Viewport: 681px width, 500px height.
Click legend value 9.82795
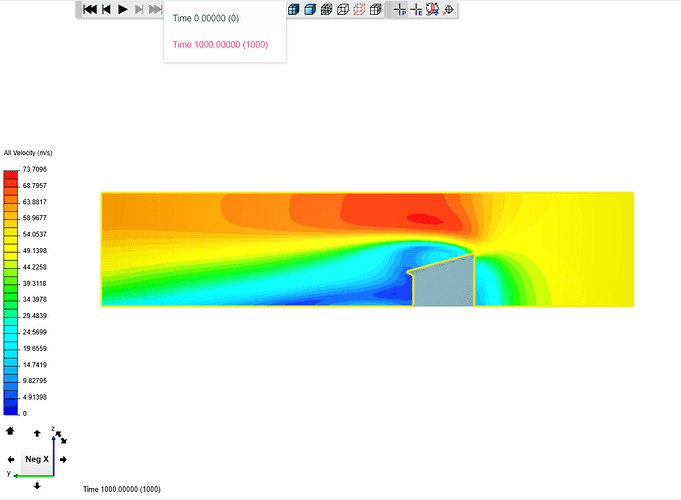[35, 381]
